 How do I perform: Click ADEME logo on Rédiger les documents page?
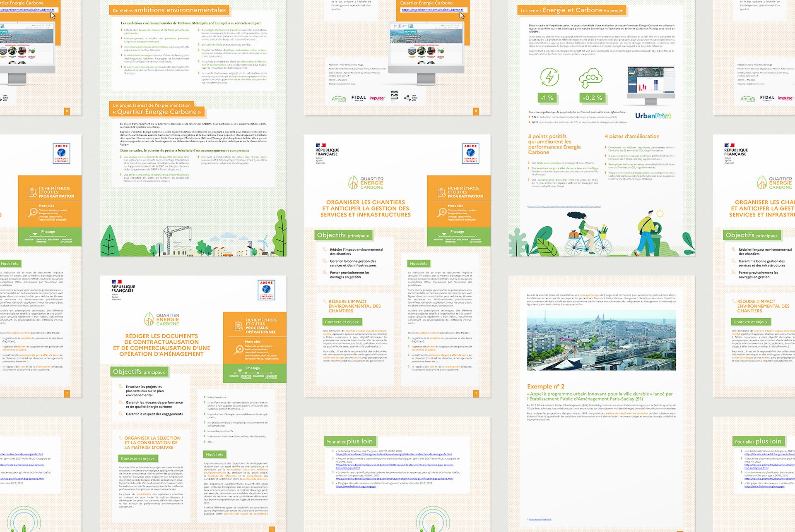point(266,290)
